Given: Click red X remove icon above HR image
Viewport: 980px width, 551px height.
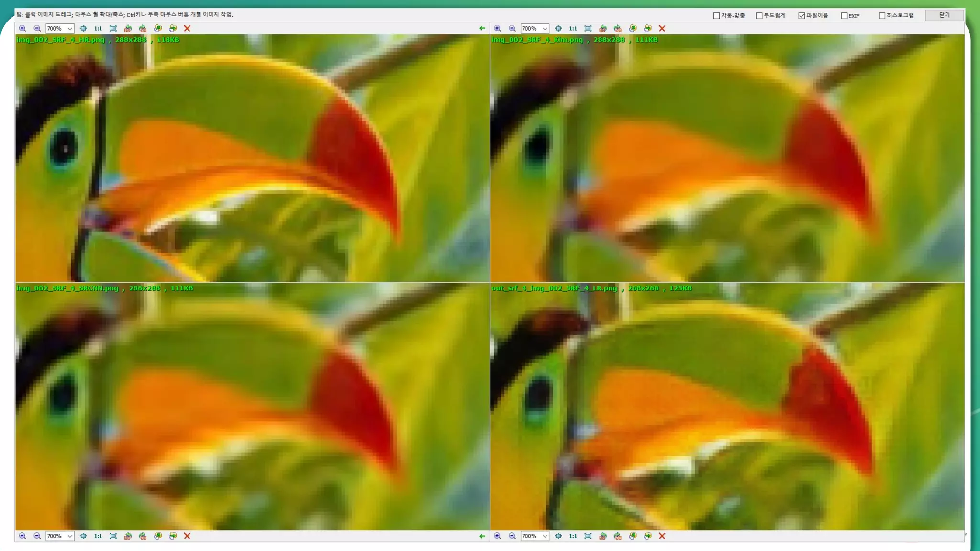Looking at the screenshot, I should click(187, 28).
